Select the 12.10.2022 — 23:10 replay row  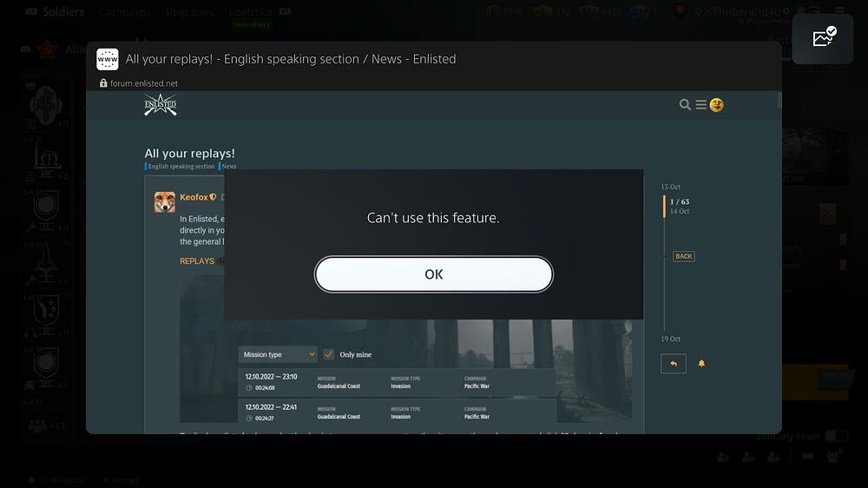pos(397,382)
